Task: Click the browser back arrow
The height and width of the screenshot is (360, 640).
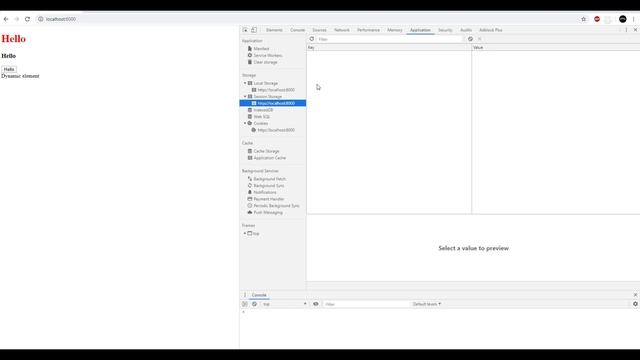Action: pos(6,19)
